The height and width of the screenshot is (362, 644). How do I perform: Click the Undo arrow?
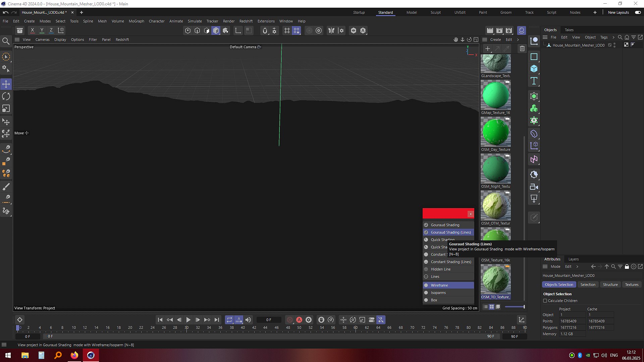pos(6,12)
